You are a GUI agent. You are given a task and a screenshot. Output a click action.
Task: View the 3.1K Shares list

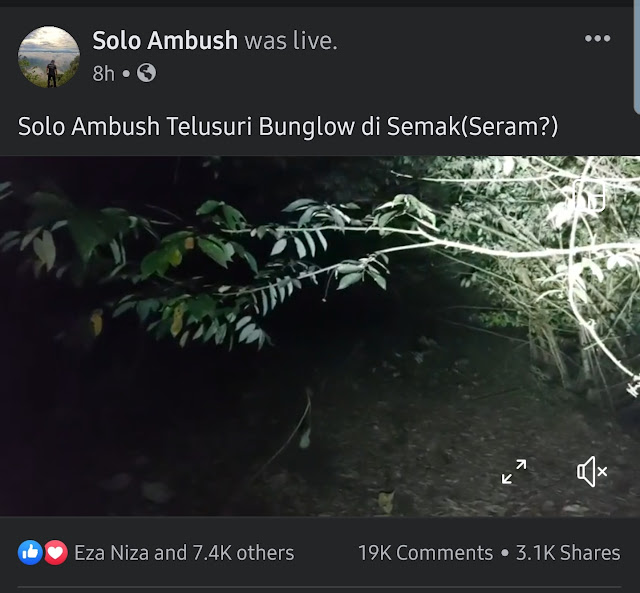point(568,553)
